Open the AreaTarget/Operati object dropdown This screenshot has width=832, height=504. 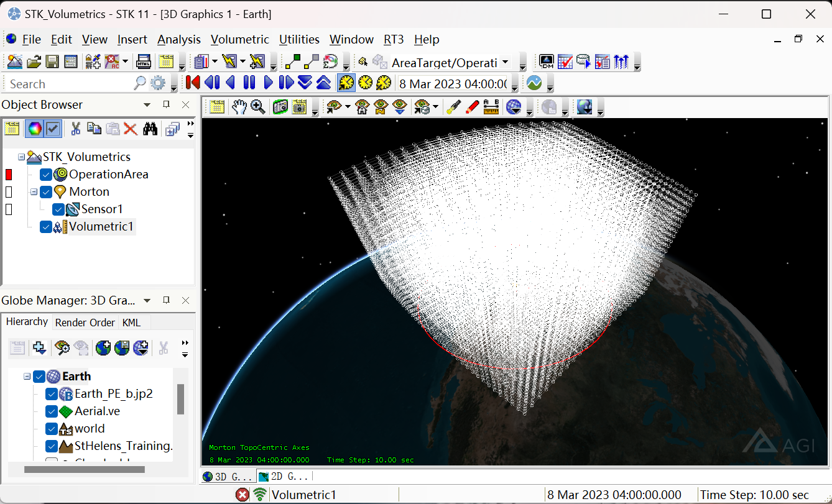pyautogui.click(x=505, y=62)
